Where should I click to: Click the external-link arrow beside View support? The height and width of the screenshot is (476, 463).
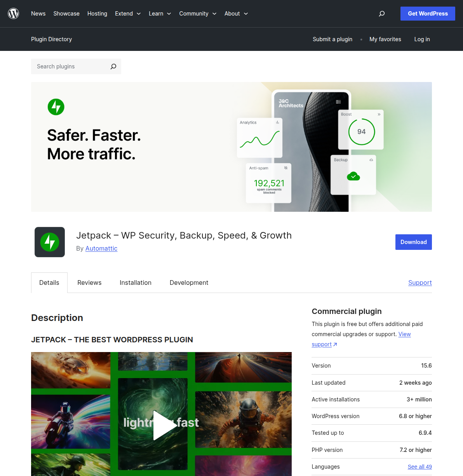335,344
